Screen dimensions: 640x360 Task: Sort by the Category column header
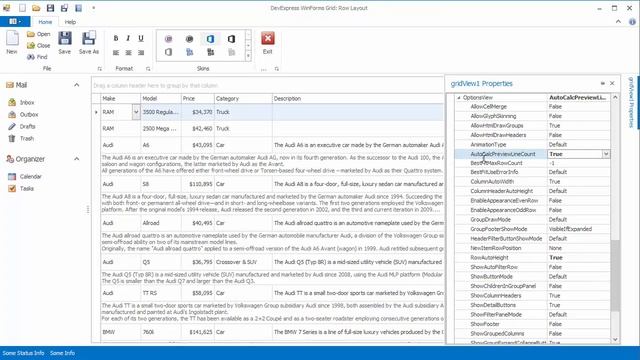coord(243,99)
